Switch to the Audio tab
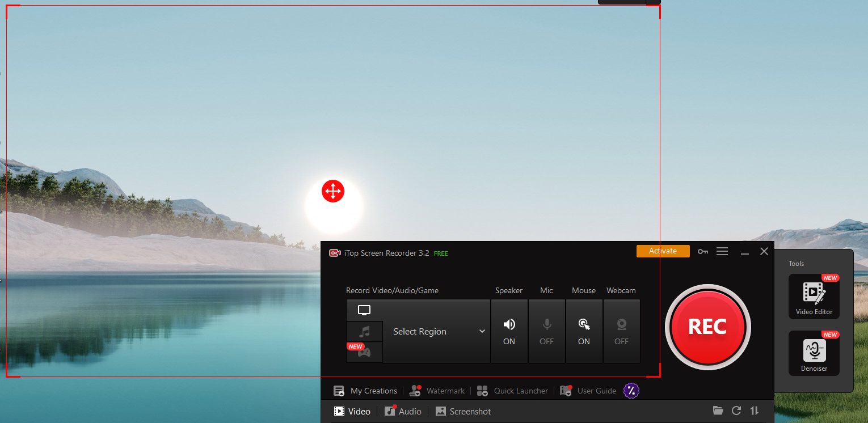This screenshot has width=868, height=423. click(x=403, y=412)
